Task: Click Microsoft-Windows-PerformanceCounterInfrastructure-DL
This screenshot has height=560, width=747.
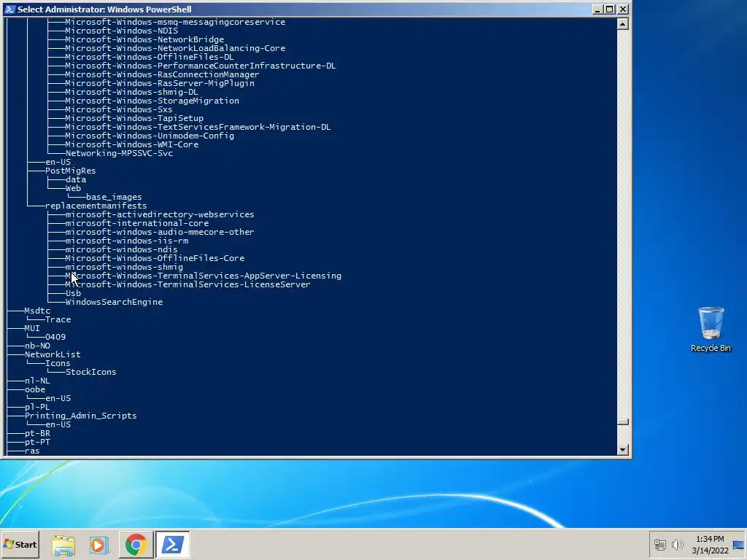Action: tap(200, 66)
